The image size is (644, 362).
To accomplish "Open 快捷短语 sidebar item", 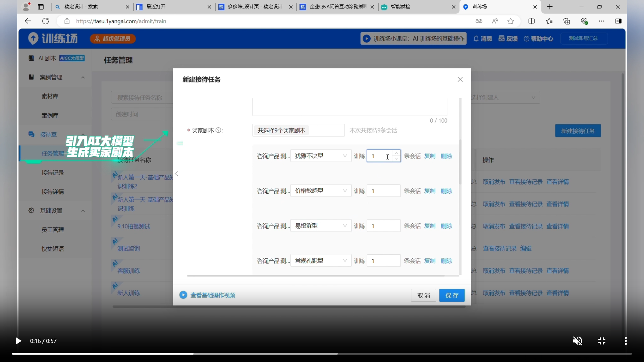I will 53,249.
